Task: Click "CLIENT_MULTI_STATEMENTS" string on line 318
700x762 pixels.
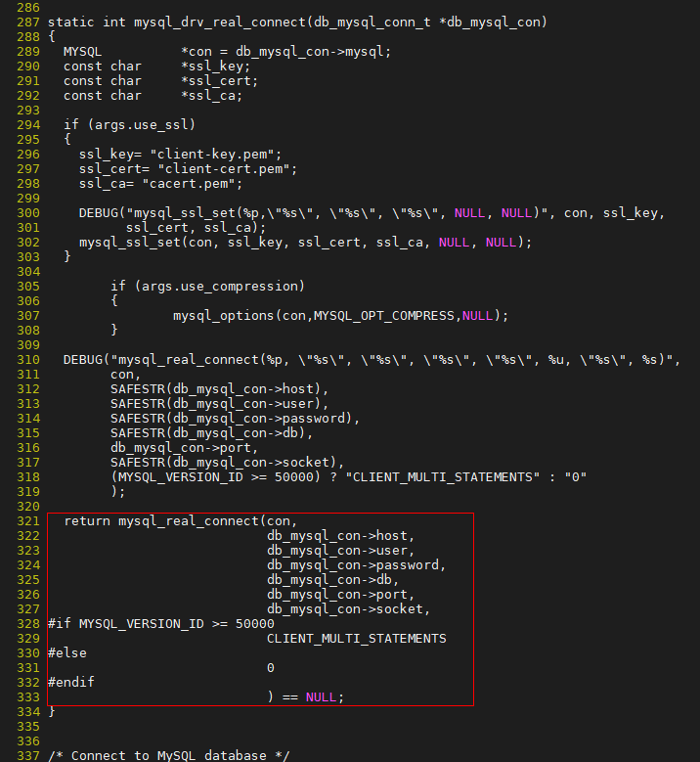Action: [443, 477]
